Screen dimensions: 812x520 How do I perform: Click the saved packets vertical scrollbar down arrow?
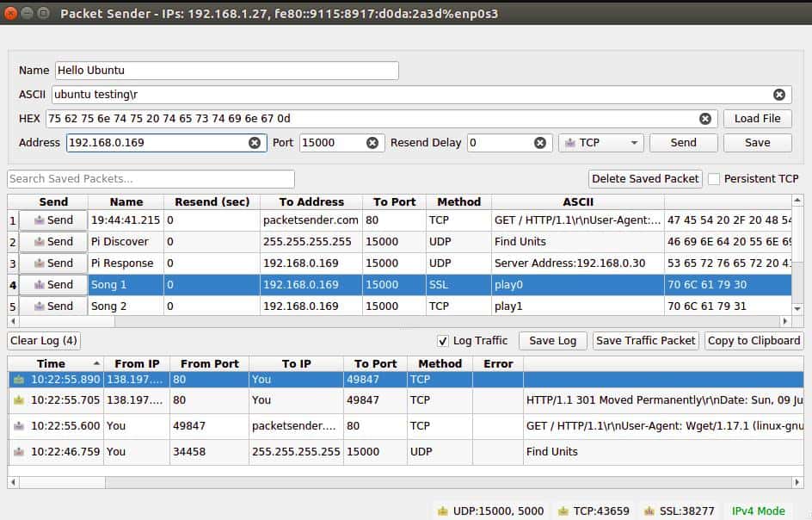[797, 308]
